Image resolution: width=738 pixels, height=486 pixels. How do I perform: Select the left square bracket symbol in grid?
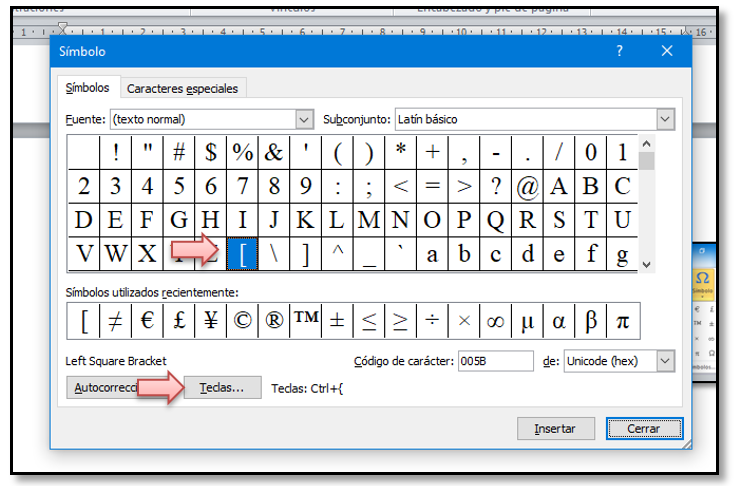pyautogui.click(x=242, y=253)
